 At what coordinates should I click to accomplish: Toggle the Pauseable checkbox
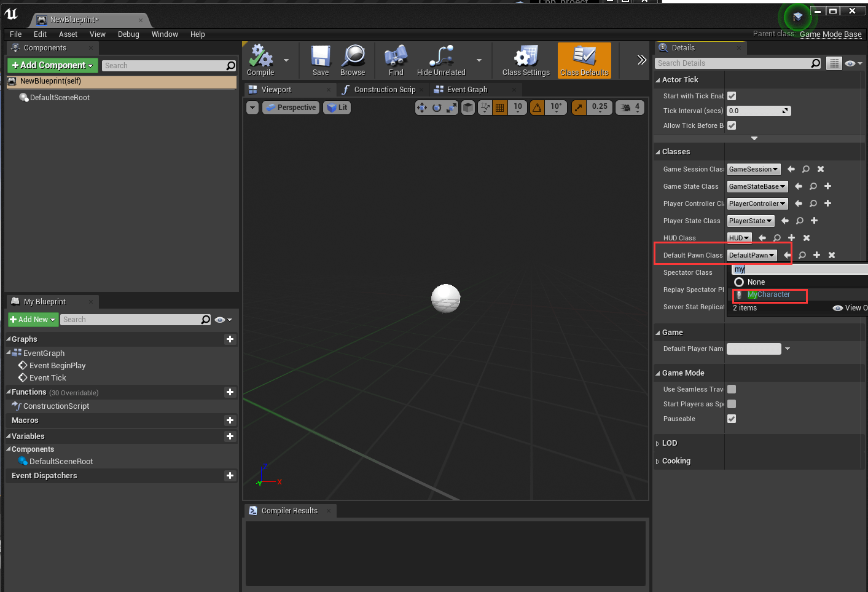tap(732, 419)
